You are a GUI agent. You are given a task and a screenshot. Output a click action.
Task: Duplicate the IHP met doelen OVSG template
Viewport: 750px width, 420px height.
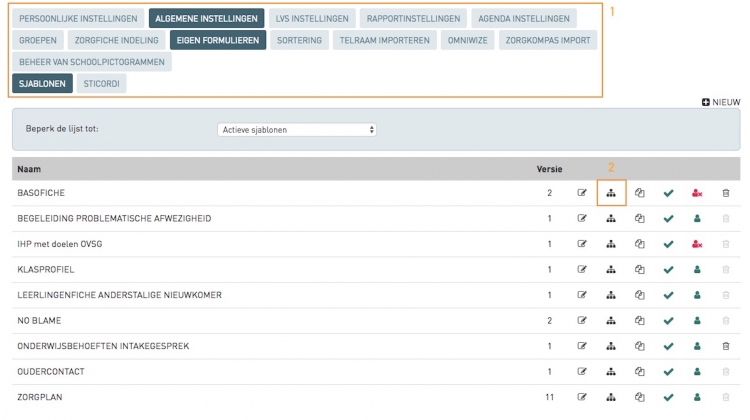pos(639,244)
